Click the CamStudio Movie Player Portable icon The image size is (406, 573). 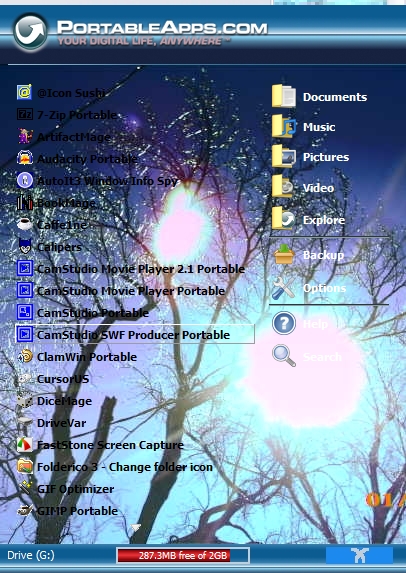click(x=24, y=291)
